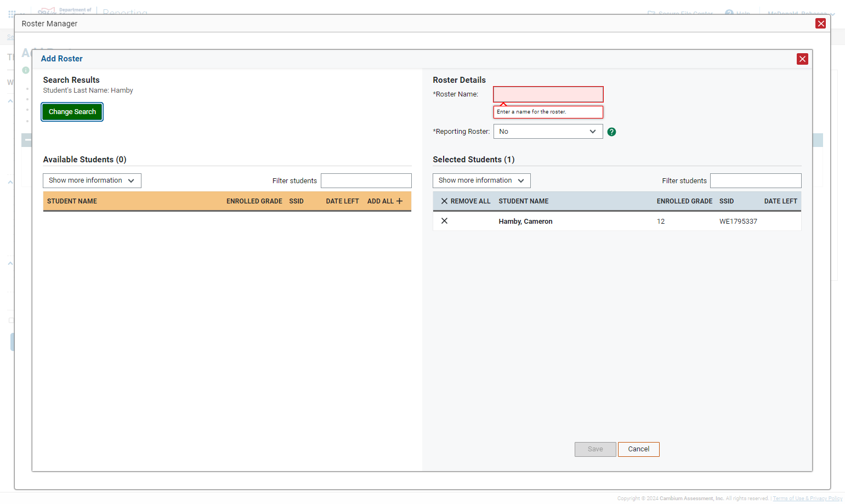Screen dimensions: 845x504
Task: Click Filter students field under Selected Students
Action: click(x=756, y=181)
